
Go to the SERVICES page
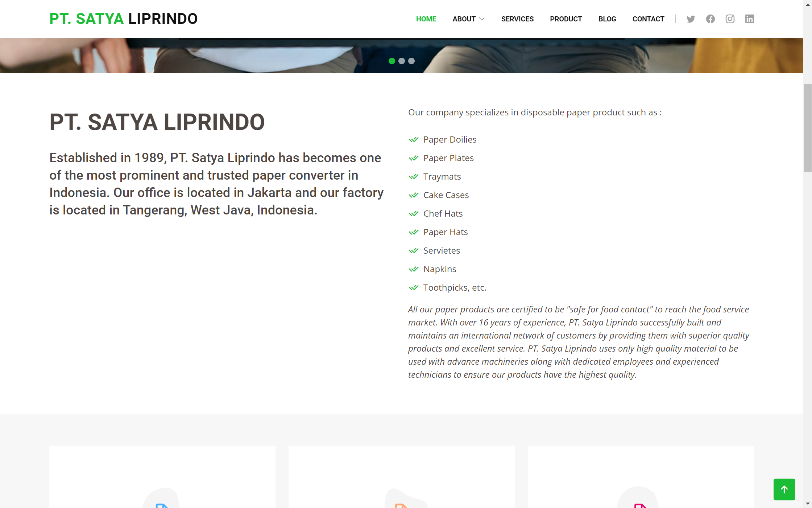[517, 19]
